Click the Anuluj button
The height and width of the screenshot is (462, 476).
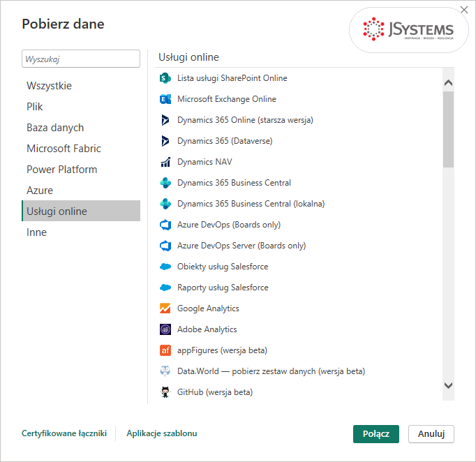(x=431, y=434)
